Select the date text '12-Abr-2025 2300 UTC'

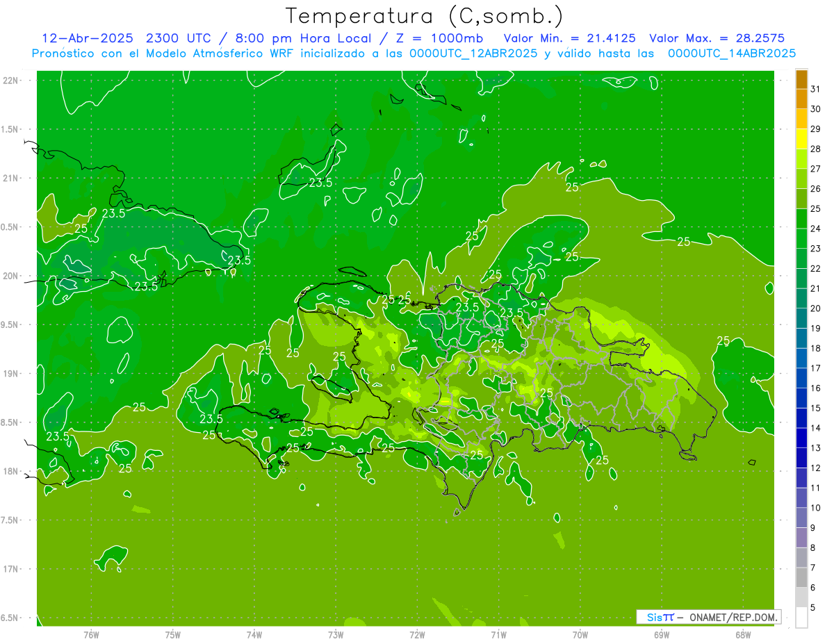click(x=127, y=38)
